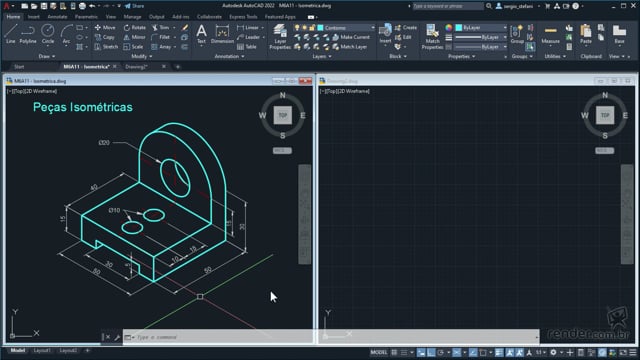Click the Share button
The width and height of the screenshot is (640, 360).
(x=134, y=6)
